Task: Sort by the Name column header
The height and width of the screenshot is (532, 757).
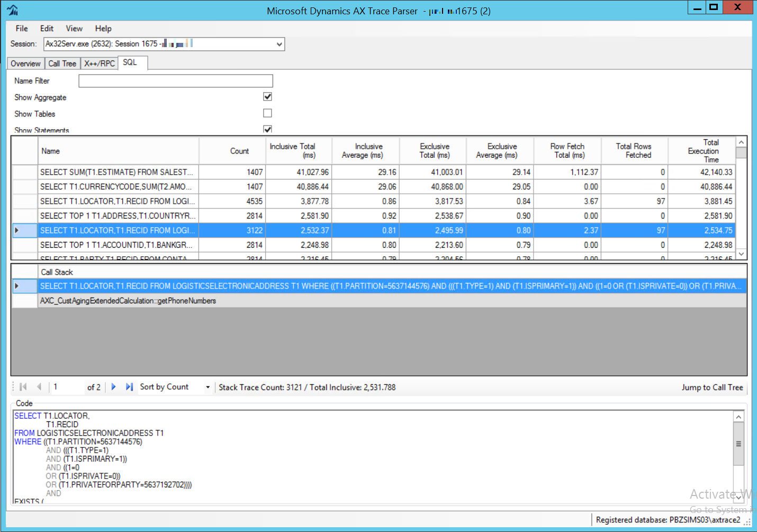Action: [119, 151]
